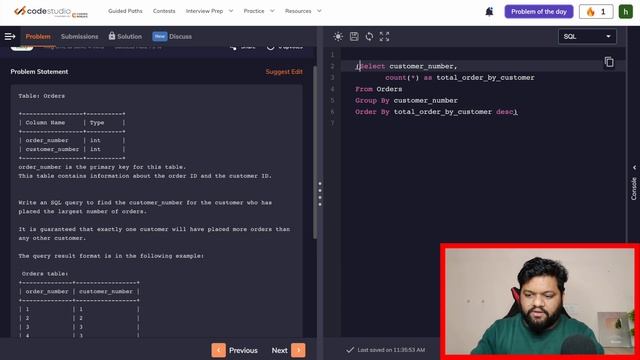Click the 'Last saved on' status text
Image resolution: width=640 pixels, height=360 pixels.
click(391, 350)
